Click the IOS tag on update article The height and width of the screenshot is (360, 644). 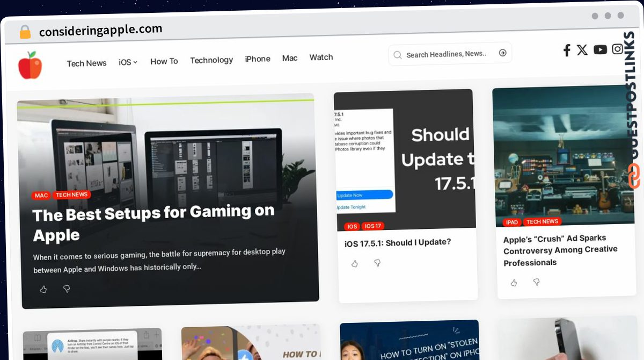coord(352,227)
